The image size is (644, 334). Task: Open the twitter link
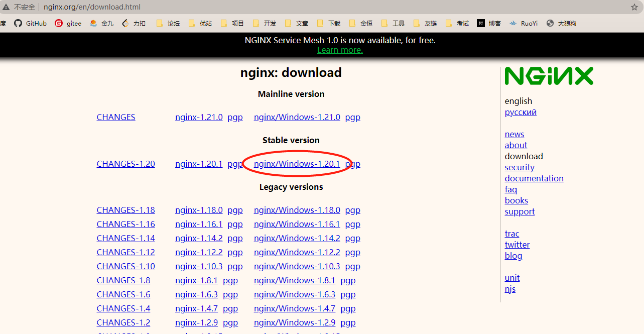[517, 245]
